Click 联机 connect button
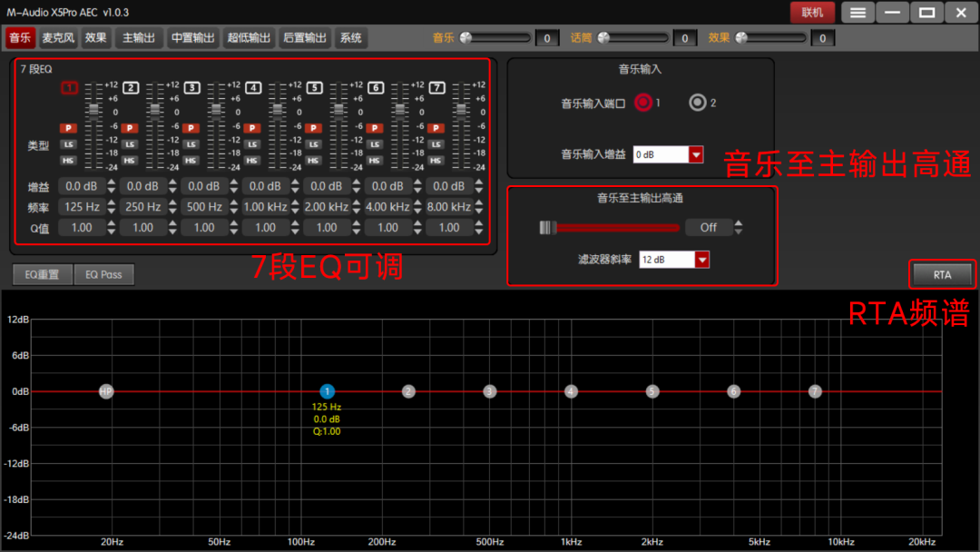980x552 pixels. (812, 13)
